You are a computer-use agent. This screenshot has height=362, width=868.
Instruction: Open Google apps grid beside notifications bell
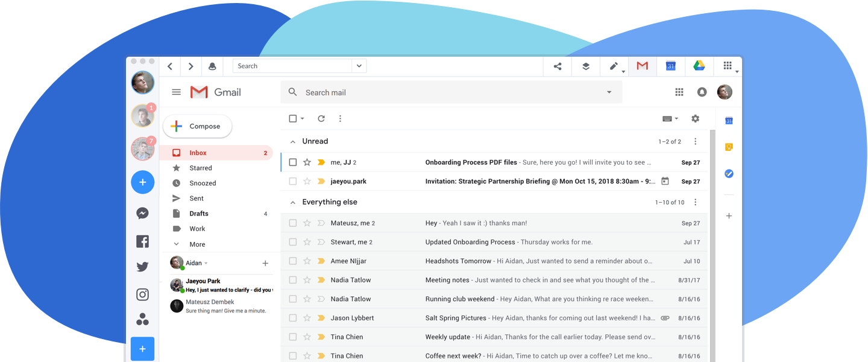(x=679, y=92)
